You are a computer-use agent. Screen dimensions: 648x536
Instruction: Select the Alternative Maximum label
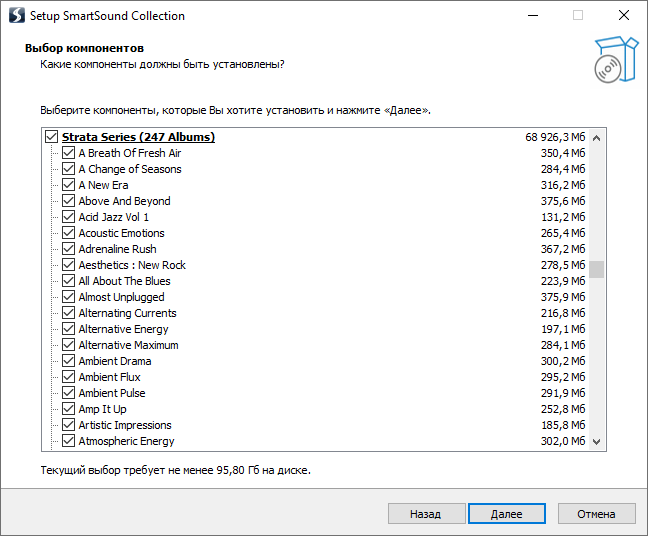point(129,345)
